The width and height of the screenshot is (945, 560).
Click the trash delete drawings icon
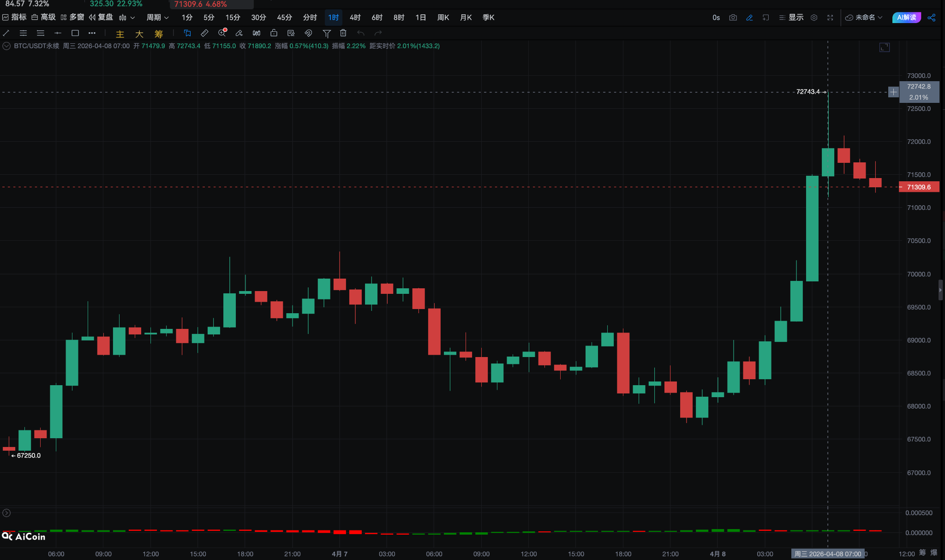click(343, 33)
